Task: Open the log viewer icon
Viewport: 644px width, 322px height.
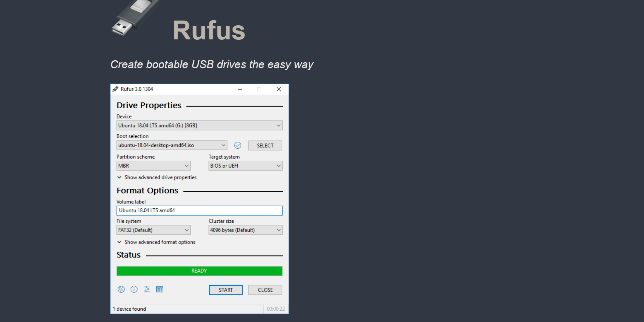Action: click(x=160, y=289)
